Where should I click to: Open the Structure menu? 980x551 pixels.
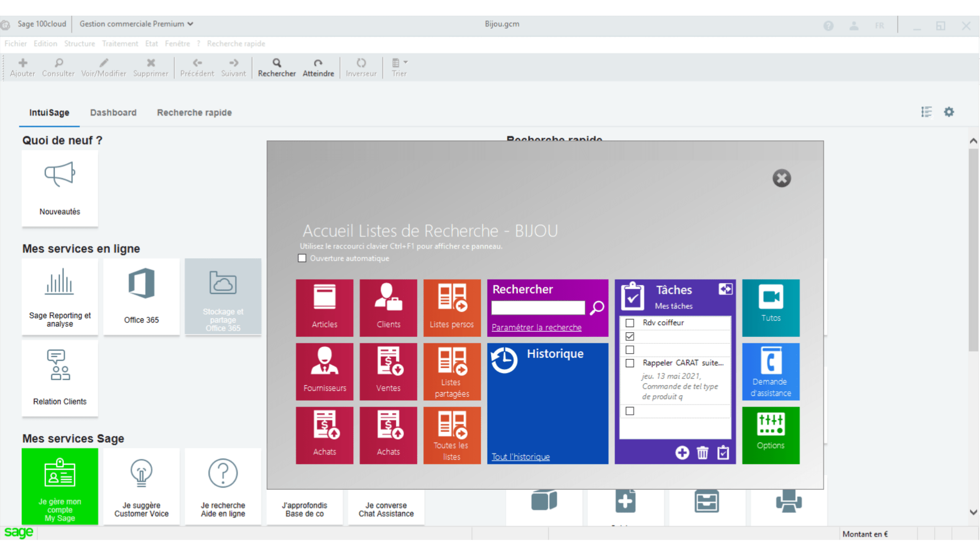[80, 44]
